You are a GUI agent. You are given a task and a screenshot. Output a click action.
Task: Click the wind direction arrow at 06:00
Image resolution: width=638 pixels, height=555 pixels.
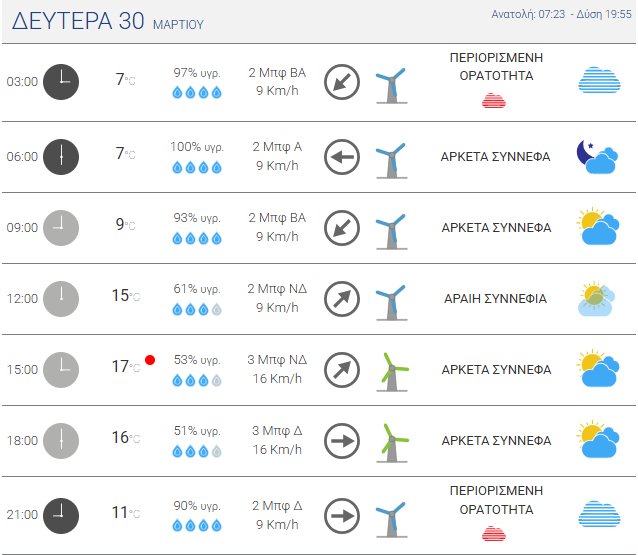tap(342, 156)
